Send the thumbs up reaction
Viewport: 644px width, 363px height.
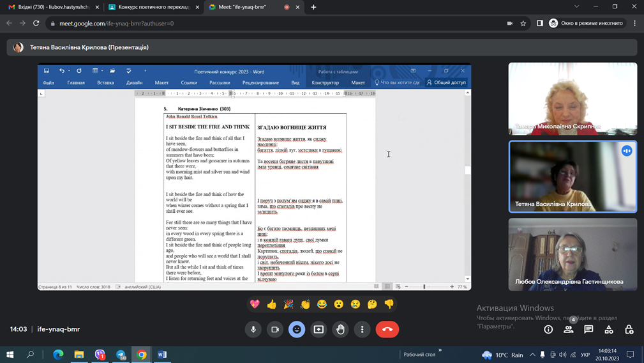click(x=272, y=304)
